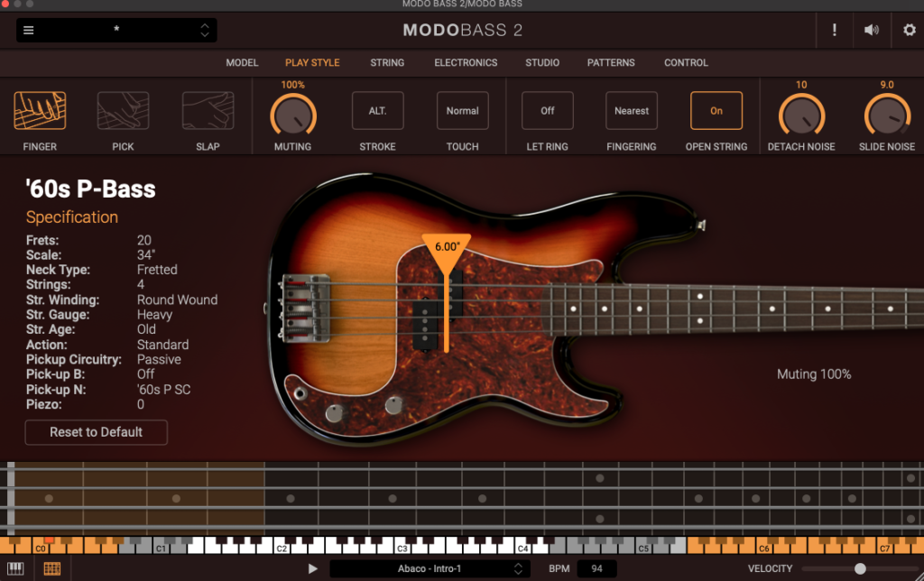Click the keyboard view icon at bottom left

point(17,569)
